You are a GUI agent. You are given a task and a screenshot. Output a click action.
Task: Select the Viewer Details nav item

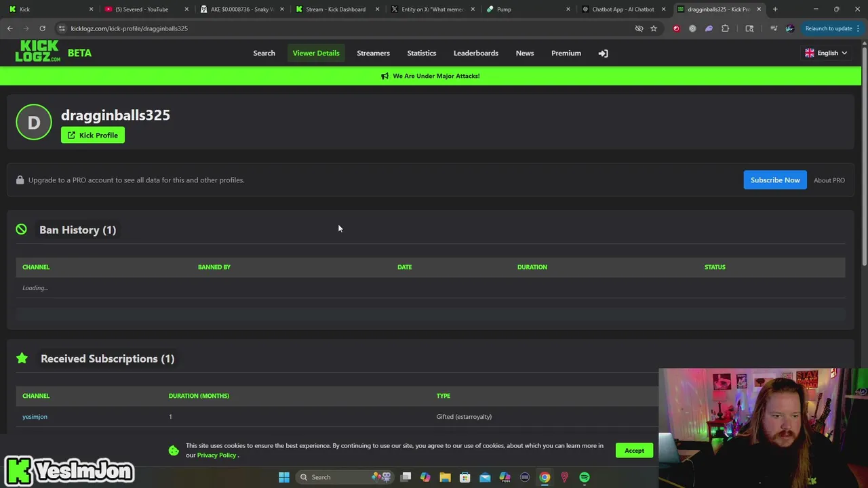(316, 53)
